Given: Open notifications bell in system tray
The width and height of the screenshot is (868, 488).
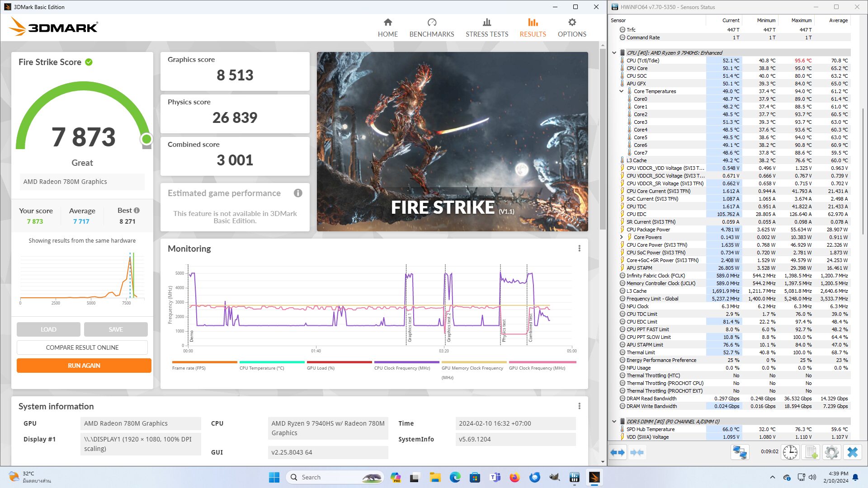Looking at the screenshot, I should click(x=855, y=477).
